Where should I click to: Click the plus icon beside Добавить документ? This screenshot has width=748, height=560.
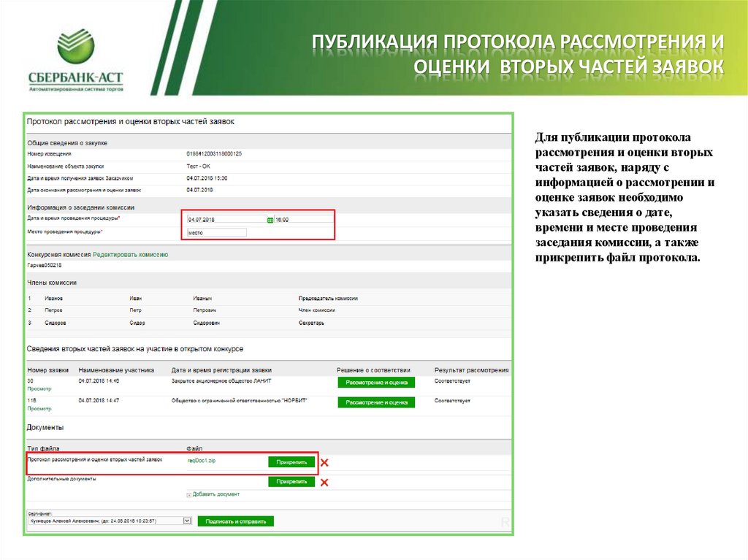[188, 494]
